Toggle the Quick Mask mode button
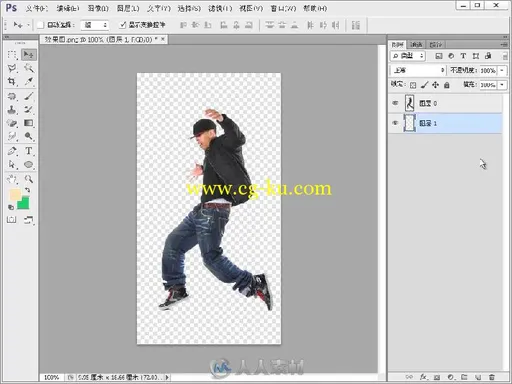Image resolution: width=512 pixels, height=384 pixels. pos(12,219)
